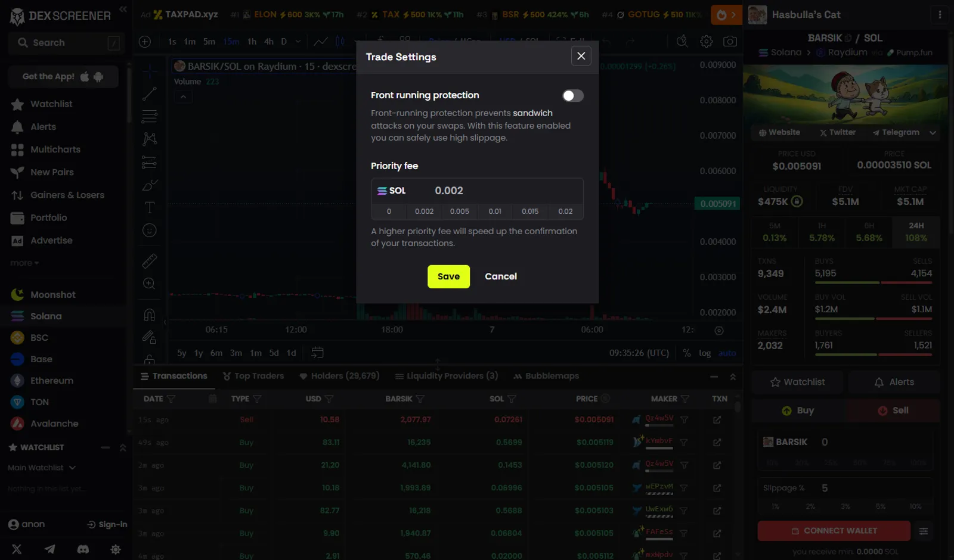Screen dimensions: 954x560
Task: Open the interval dropdown arrow
Action: click(298, 42)
